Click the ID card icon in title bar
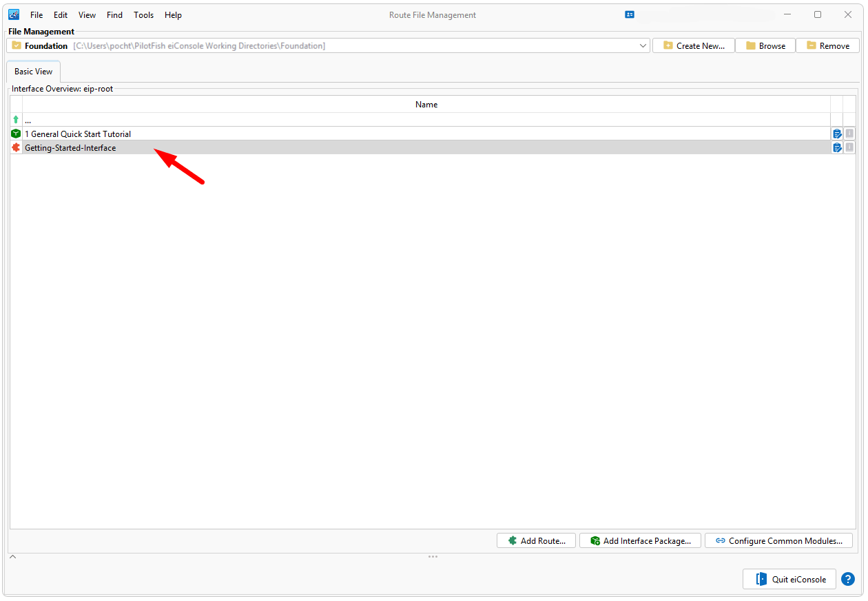Viewport: 868px width, 601px height. (630, 14)
